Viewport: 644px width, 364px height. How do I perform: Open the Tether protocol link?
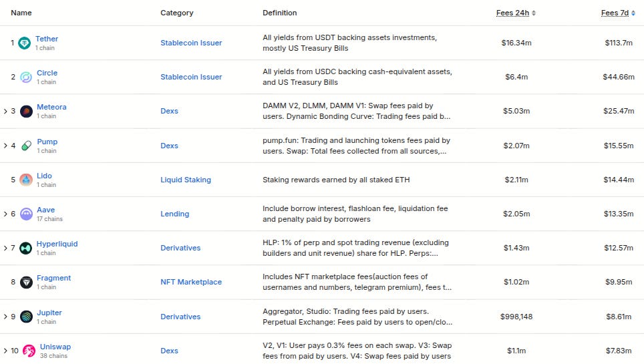coord(46,39)
